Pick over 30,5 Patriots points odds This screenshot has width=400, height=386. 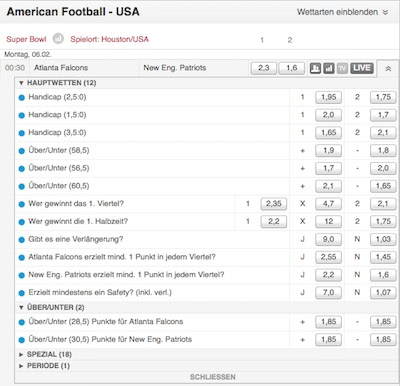tap(328, 340)
